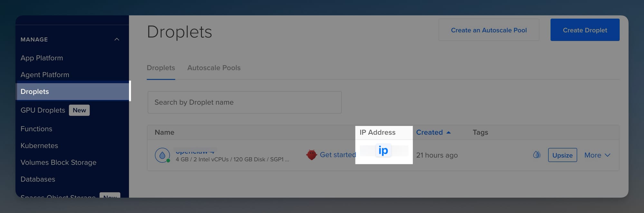This screenshot has height=213, width=644.
Task: Switch to the Autoscale Pools tab
Action: coord(214,68)
